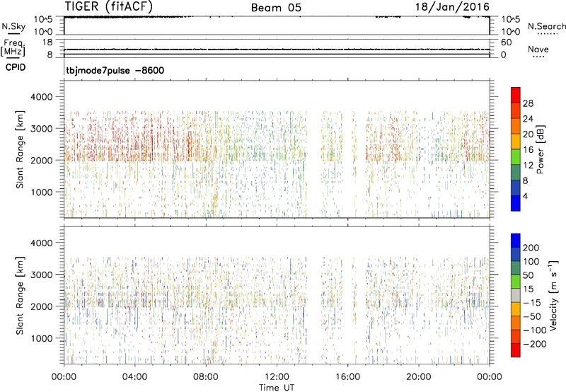
Task: Click the 3000 tick on power panel
Action: (x=41, y=129)
